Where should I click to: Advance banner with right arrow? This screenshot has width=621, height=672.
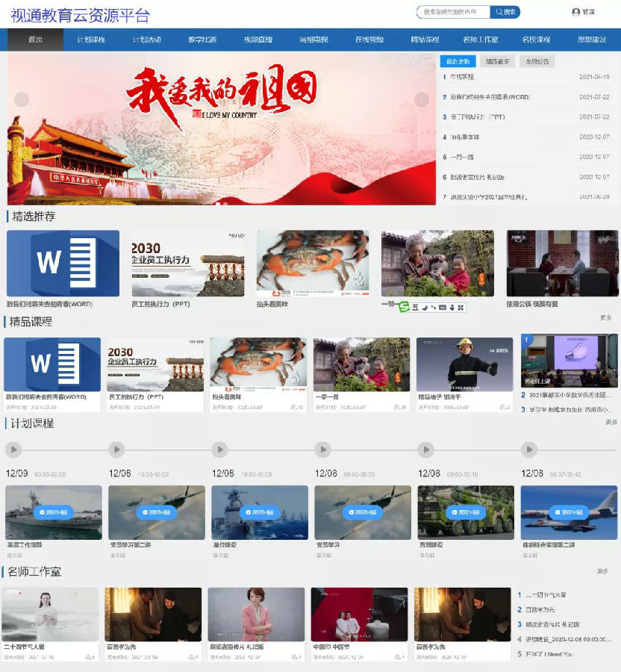pos(422,99)
